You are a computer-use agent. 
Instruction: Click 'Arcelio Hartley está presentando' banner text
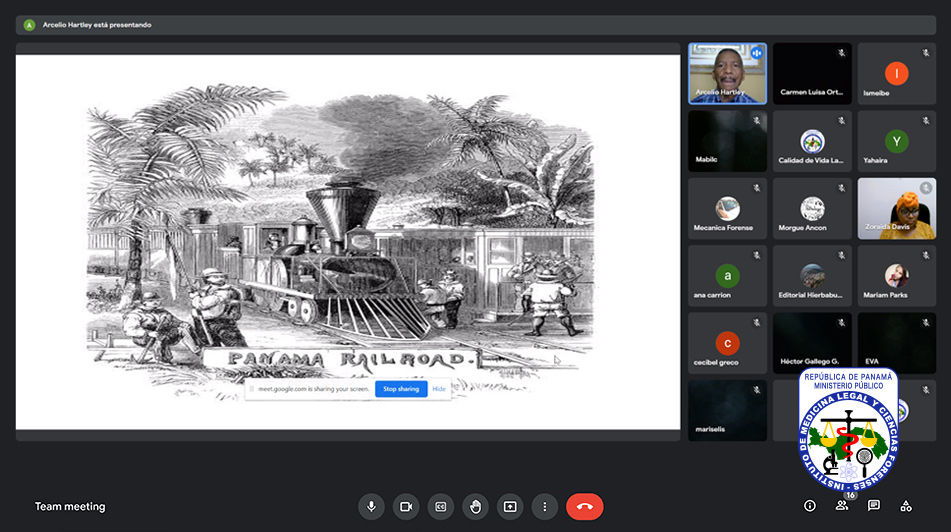click(97, 25)
